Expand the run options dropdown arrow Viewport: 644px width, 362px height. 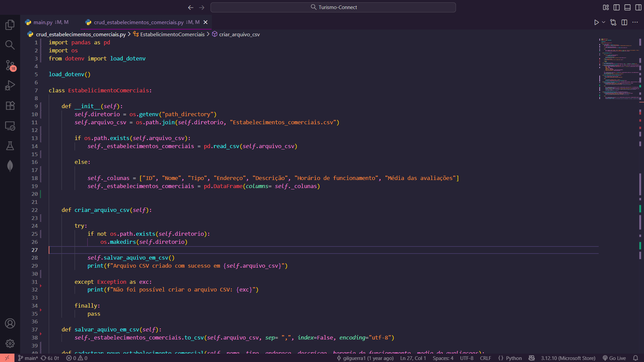(x=603, y=22)
